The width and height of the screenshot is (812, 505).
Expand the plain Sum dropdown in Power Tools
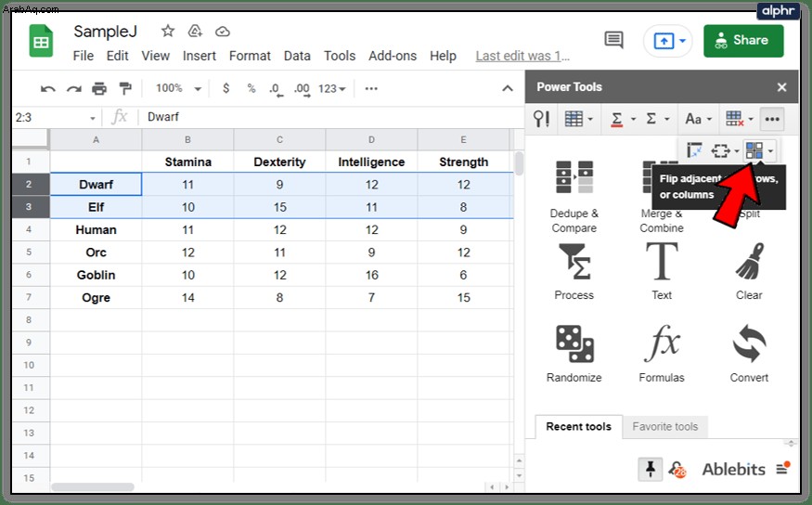(x=667, y=119)
